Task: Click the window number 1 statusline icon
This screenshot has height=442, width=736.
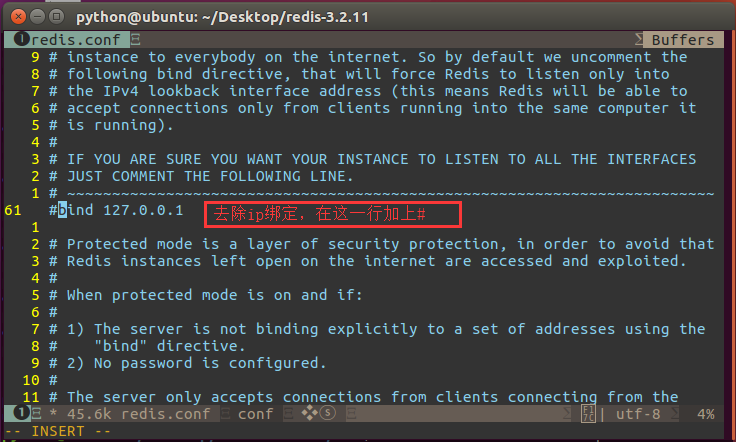Action: tap(21, 413)
